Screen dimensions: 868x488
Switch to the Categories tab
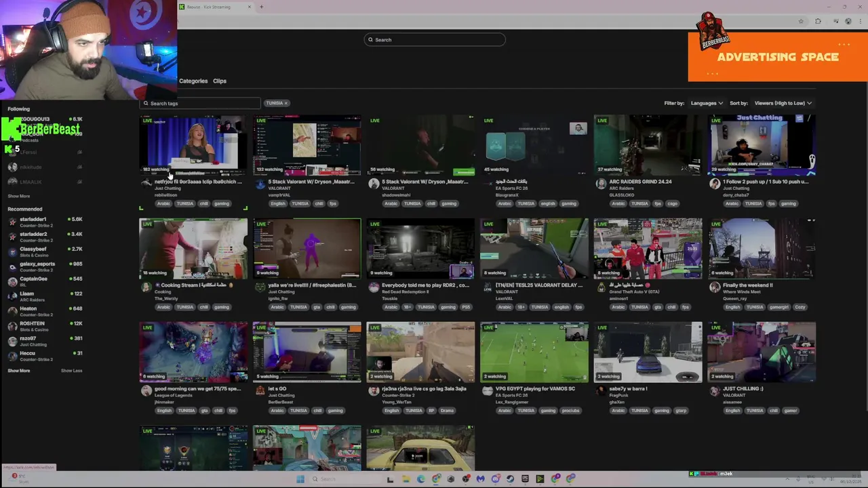pos(193,81)
